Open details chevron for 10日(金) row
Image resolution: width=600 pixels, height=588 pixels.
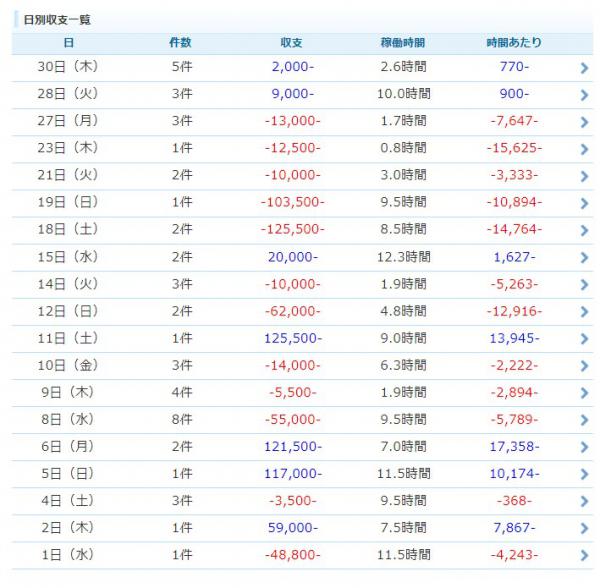584,366
